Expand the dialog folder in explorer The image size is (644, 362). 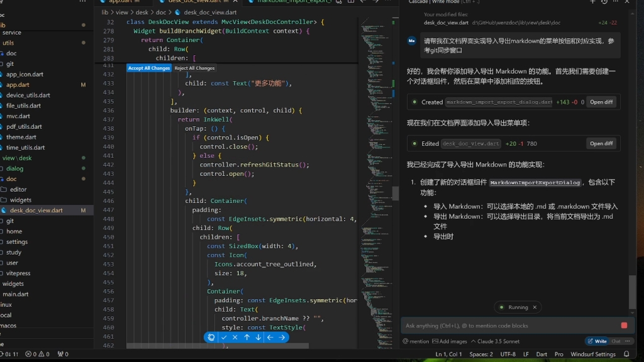15,168
